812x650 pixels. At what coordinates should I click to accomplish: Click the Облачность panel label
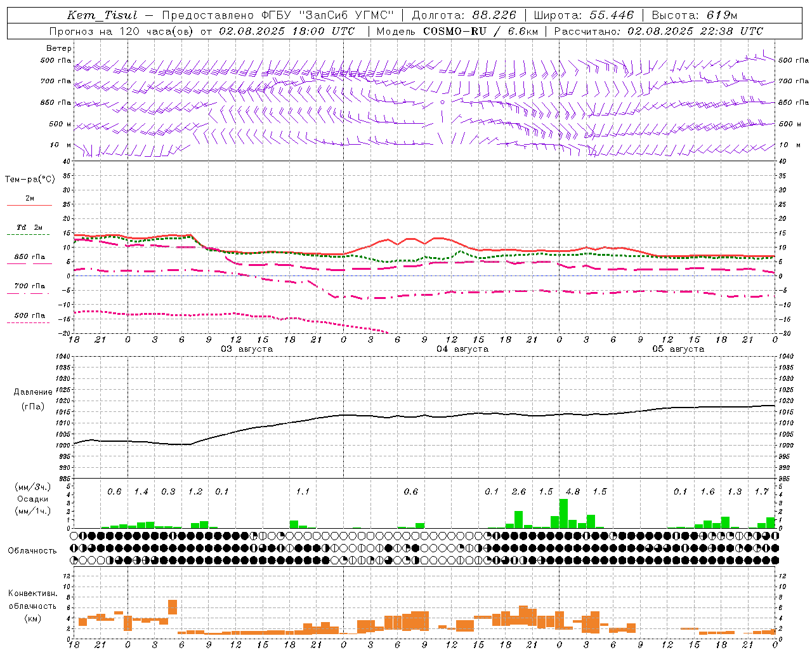(x=32, y=551)
